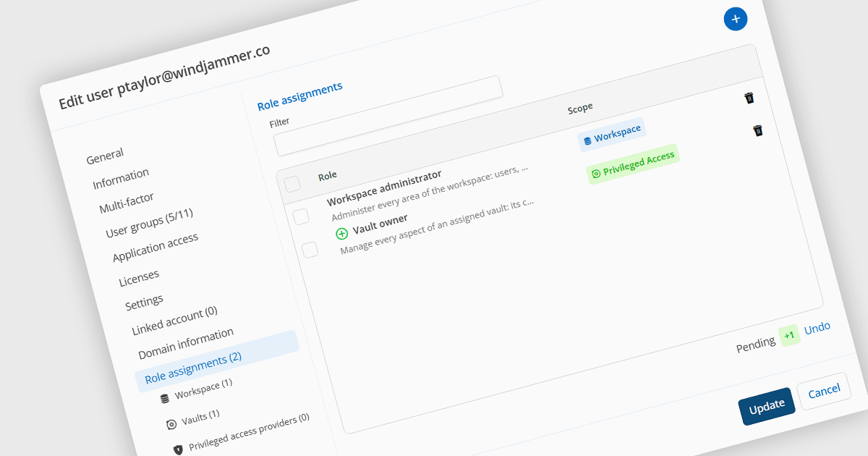Click the Workspace scope badge
Viewport: 868px width, 456px height.
point(611,134)
